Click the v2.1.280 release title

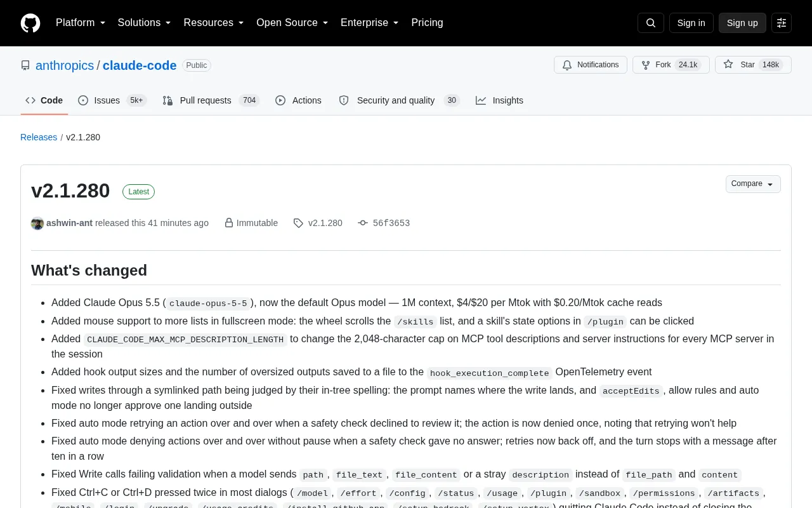70,190
